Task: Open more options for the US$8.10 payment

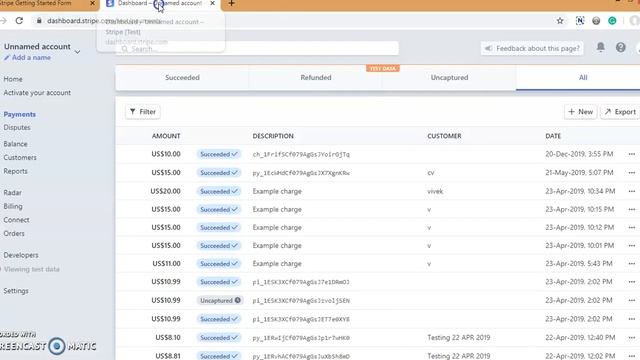Action: [631, 338]
